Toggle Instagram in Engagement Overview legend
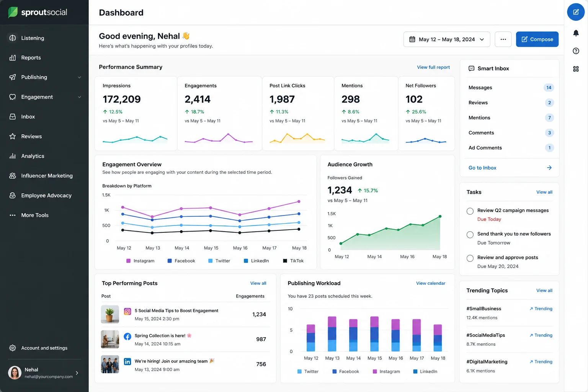 click(140, 261)
